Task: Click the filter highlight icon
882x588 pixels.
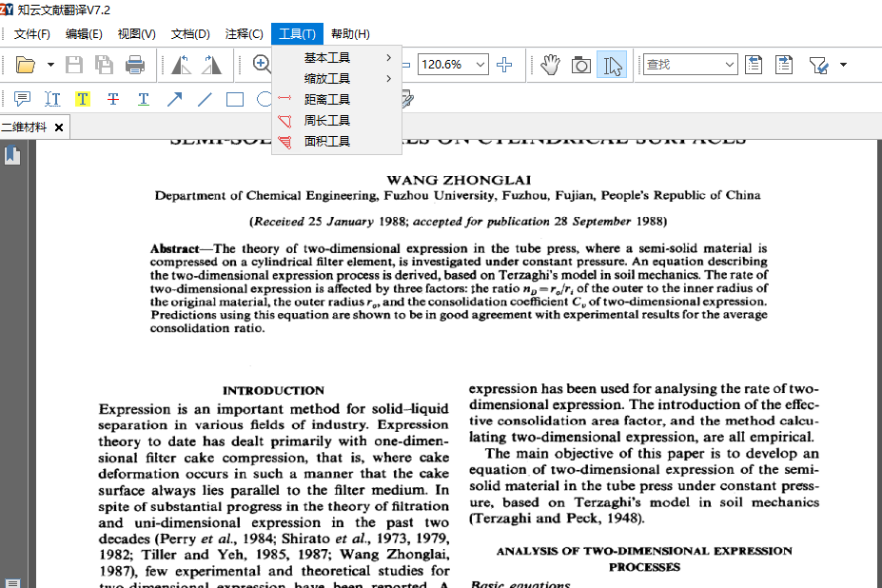Action: tap(819, 66)
